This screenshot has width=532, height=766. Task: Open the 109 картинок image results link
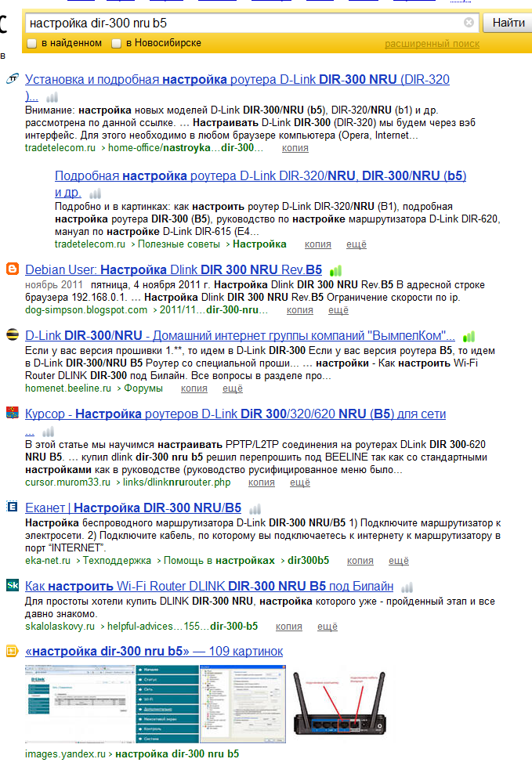pos(154,651)
